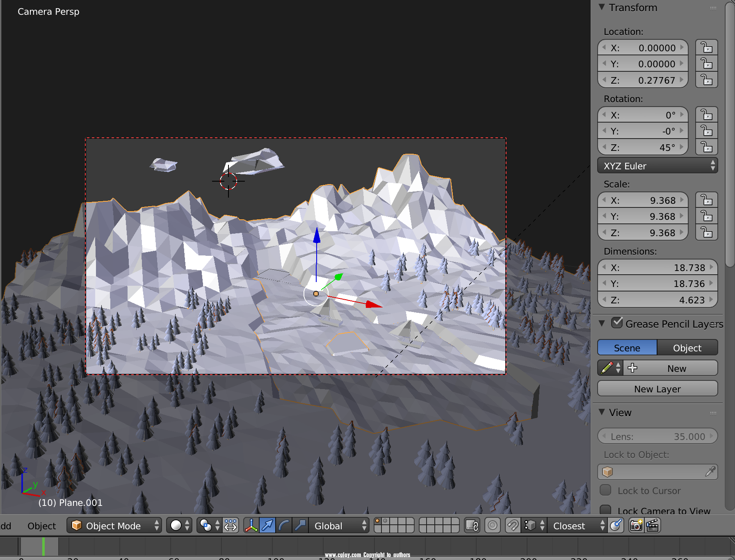Image resolution: width=735 pixels, height=560 pixels.
Task: Select the Object grease pencil source
Action: [687, 348]
